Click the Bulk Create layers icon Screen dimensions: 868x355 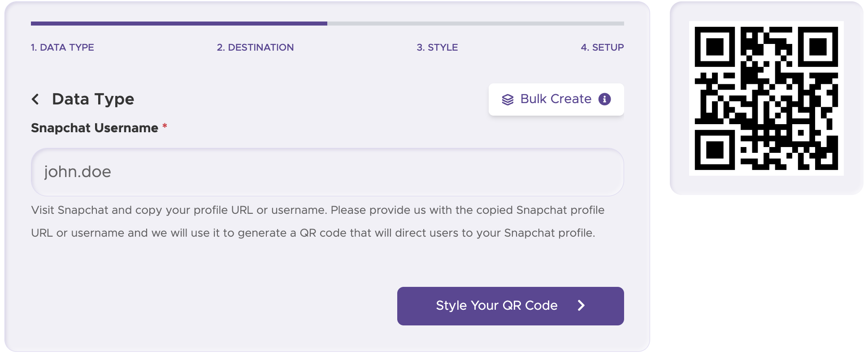coord(509,99)
